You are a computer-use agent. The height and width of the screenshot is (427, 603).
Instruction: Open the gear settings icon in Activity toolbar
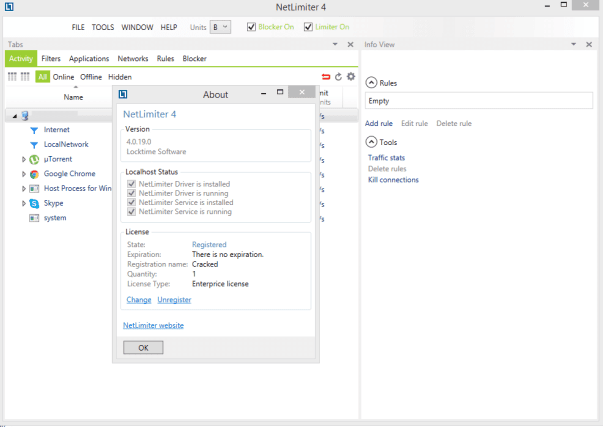(351, 77)
